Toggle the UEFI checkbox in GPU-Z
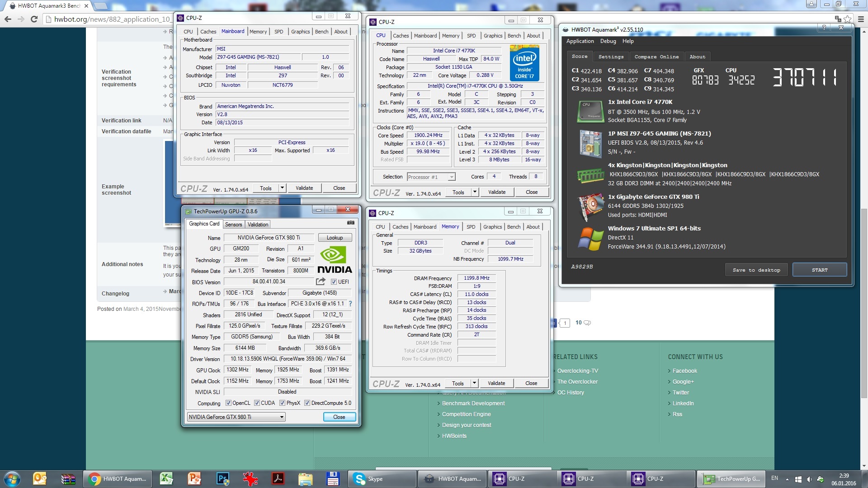This screenshot has height=488, width=868. (x=334, y=282)
